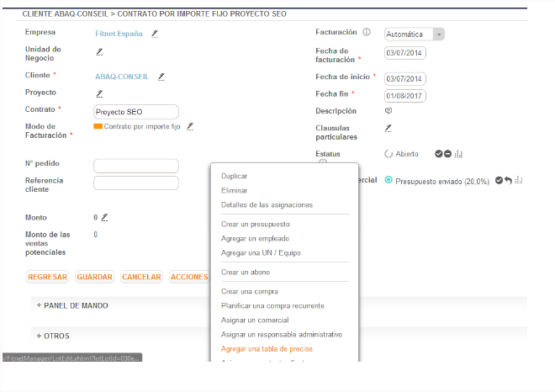This screenshot has height=392, width=555.
Task: Select Duplicar from the actions menu
Action: click(x=234, y=177)
